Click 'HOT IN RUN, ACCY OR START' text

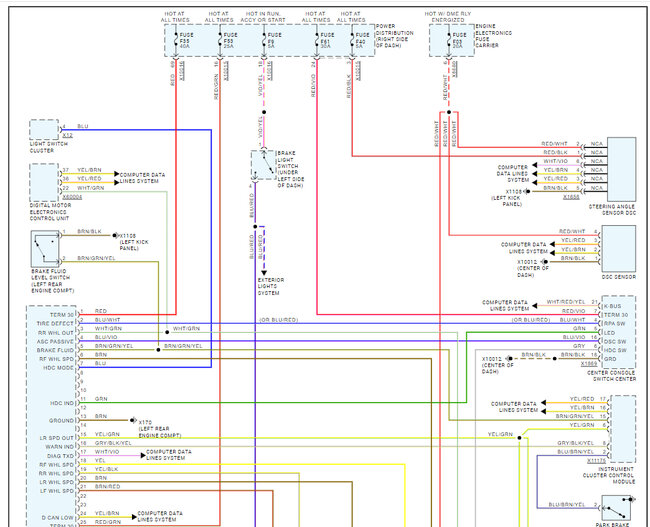263,17
